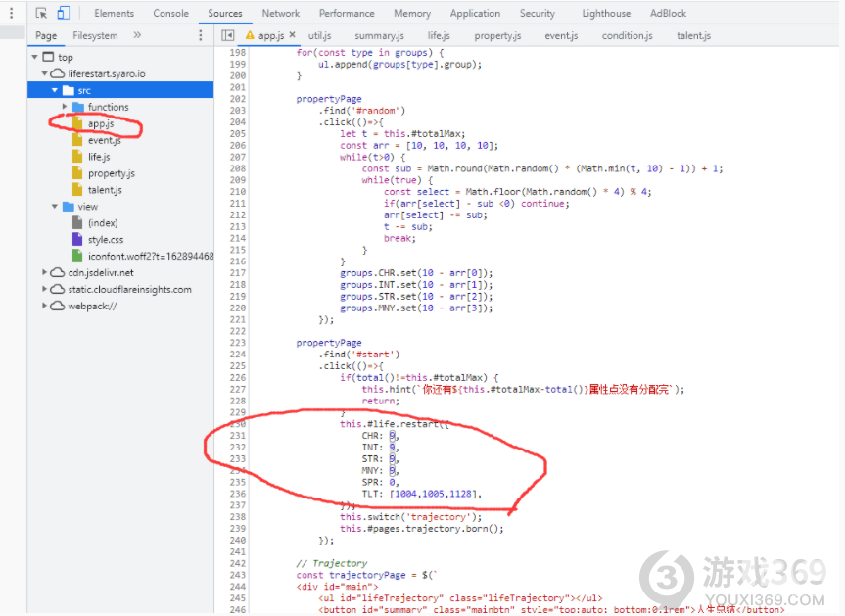Select app.js in the file tree
The image size is (845, 616).
[101, 123]
